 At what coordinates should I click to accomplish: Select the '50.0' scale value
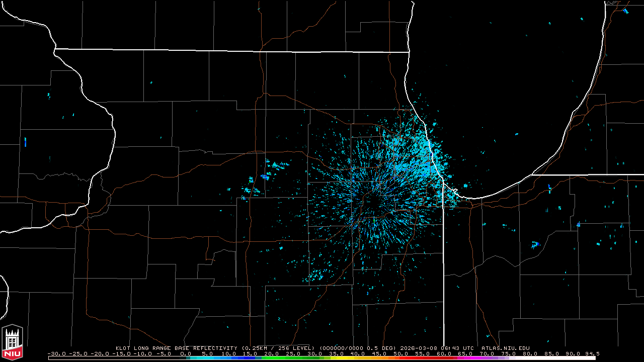401,353
